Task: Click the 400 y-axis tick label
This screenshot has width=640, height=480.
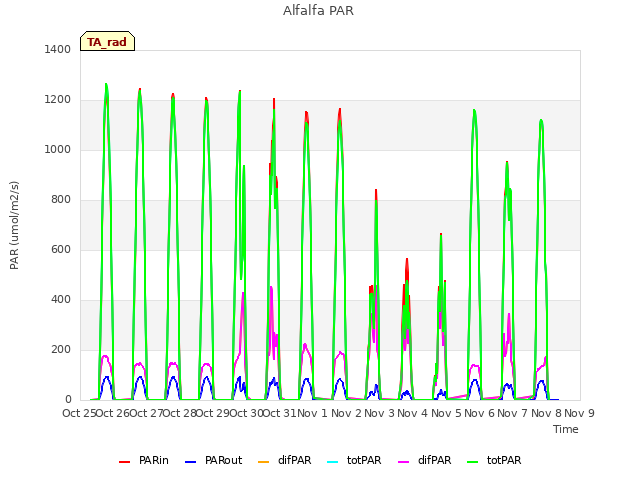Action: point(60,300)
